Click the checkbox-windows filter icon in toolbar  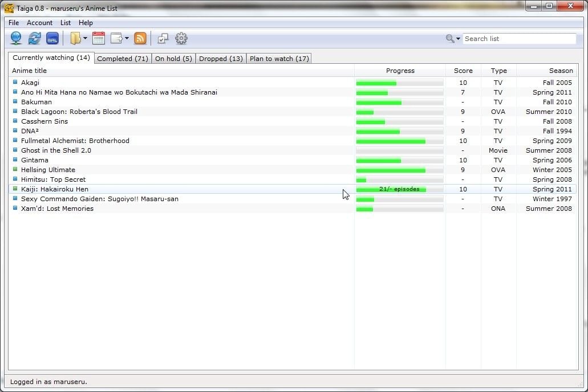coord(163,38)
